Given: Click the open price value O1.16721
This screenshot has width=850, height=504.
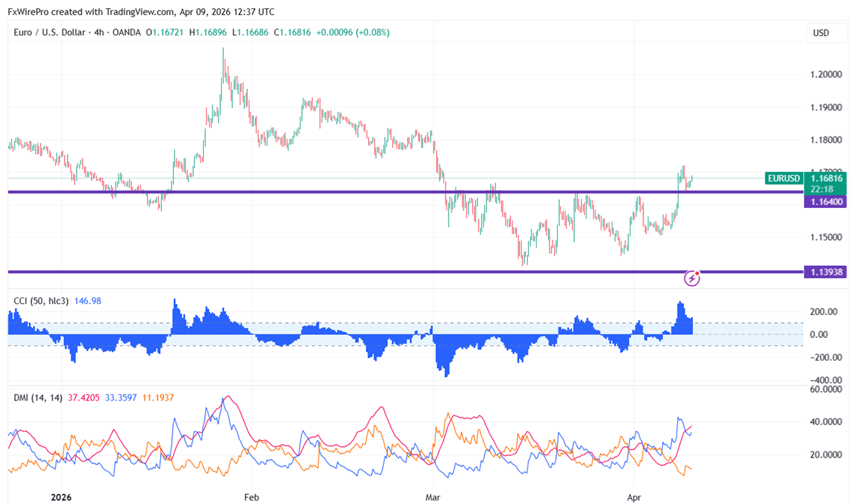Looking at the screenshot, I should point(165,32).
